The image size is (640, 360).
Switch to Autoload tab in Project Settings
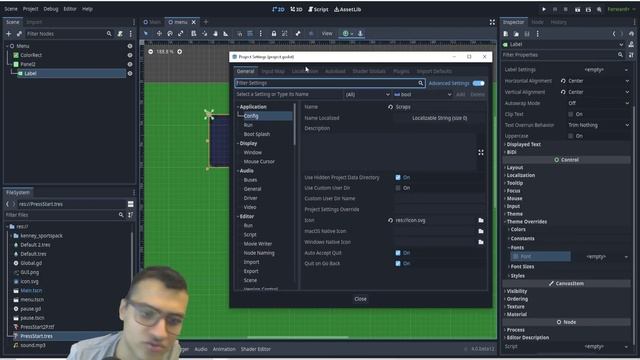[x=335, y=71]
